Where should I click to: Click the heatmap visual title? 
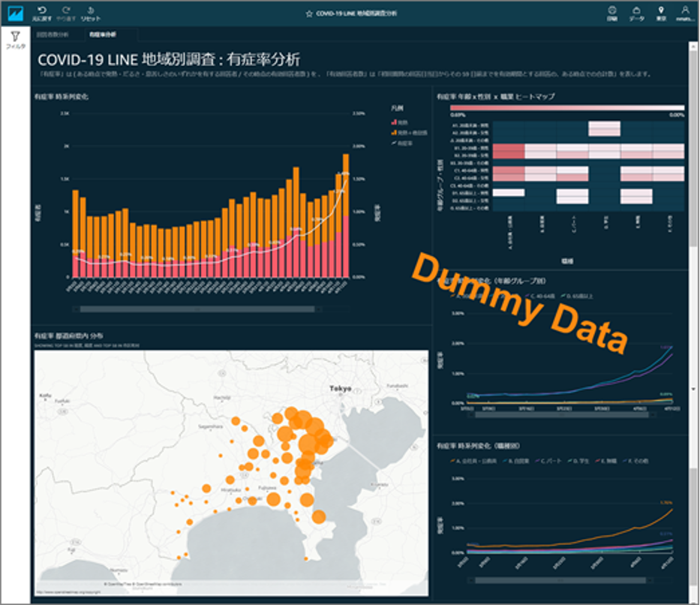coord(495,96)
